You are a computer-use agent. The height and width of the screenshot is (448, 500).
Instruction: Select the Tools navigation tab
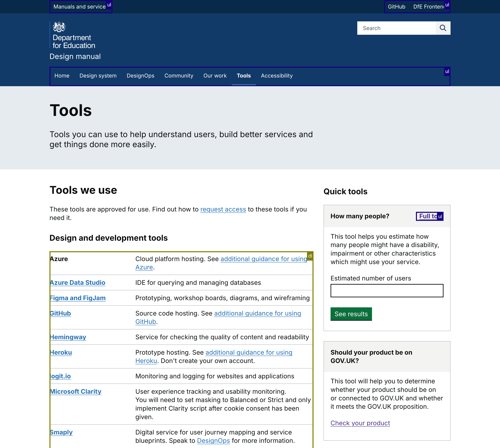[x=244, y=76]
